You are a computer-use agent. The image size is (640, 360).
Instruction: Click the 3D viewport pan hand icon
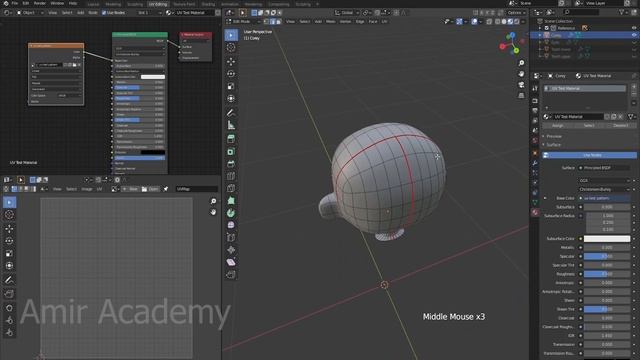521,74
